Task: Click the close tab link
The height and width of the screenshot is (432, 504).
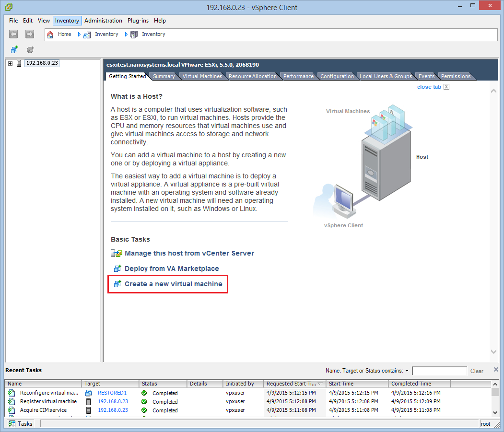Action: click(429, 87)
